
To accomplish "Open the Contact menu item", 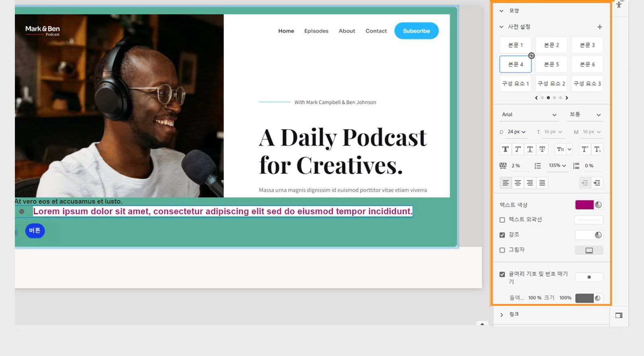I will click(x=376, y=31).
